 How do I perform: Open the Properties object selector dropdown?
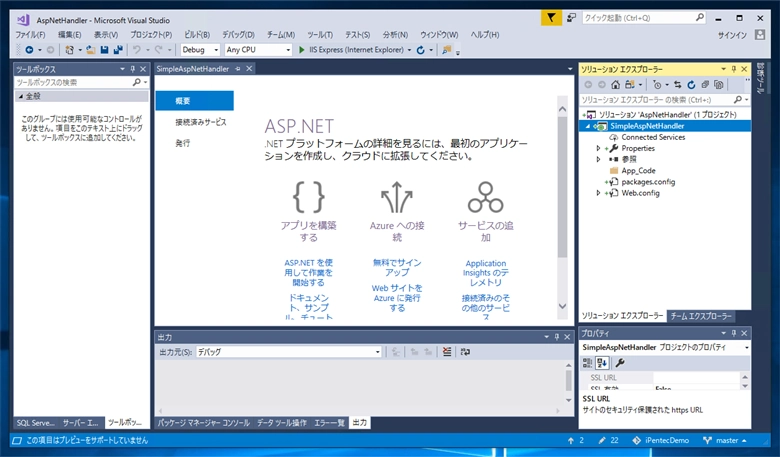(747, 347)
